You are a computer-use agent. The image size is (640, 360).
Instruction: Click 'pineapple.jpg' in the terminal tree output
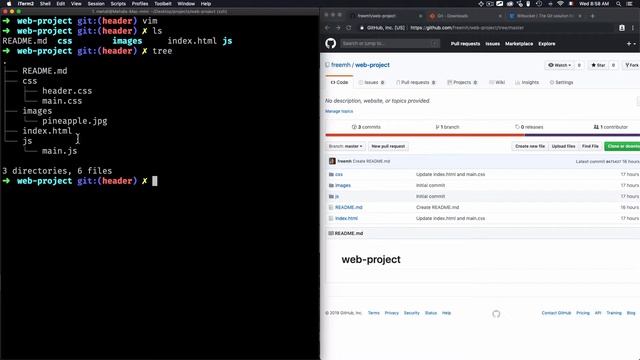tap(75, 121)
